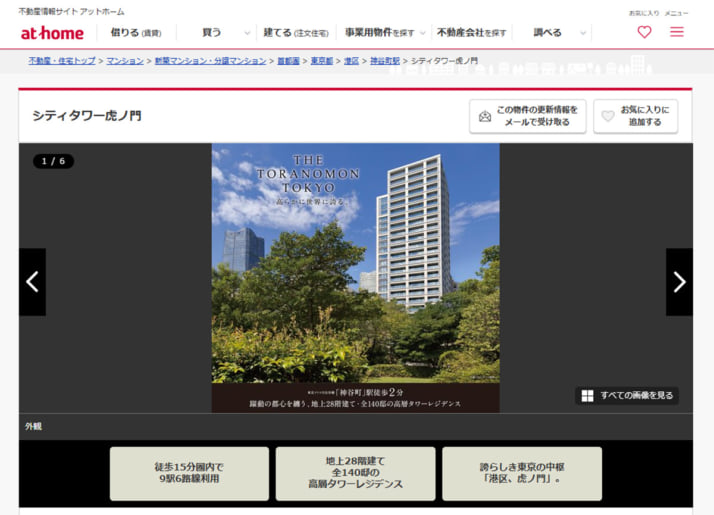Open the 港区 breadcrumb link
The image size is (714, 515).
351,61
